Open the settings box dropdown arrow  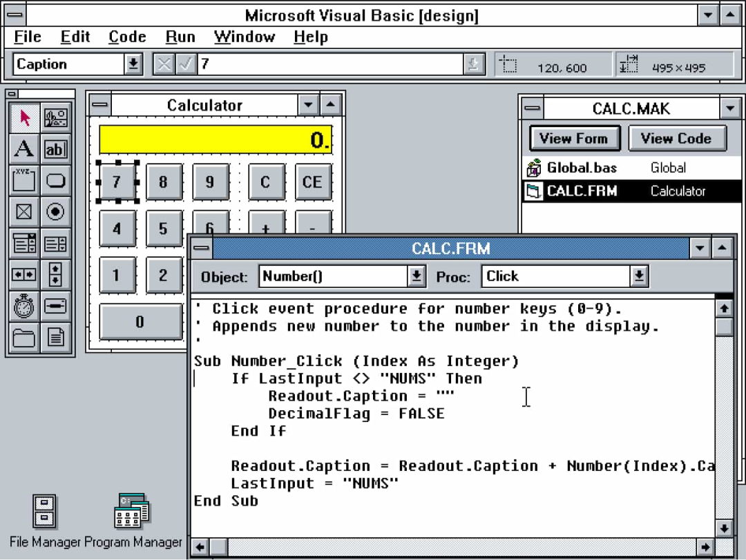(x=473, y=64)
